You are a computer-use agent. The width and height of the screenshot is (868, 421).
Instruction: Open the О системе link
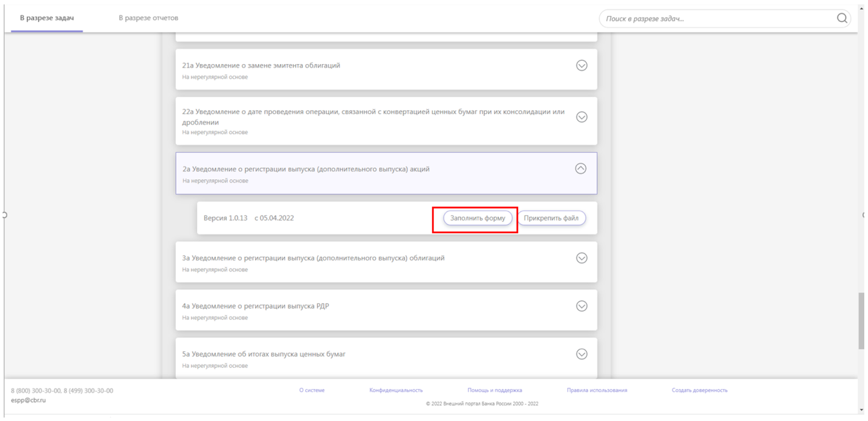coord(312,391)
